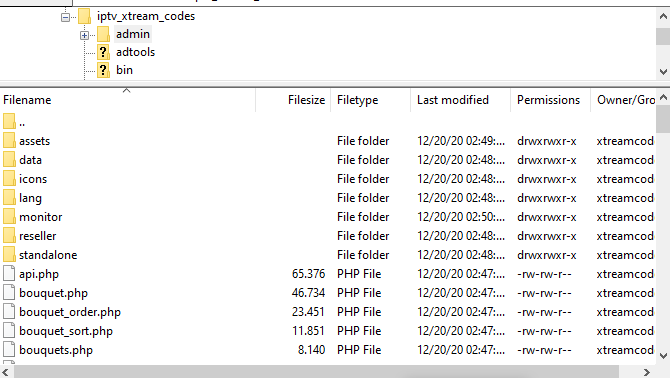Screen dimensions: 670x378
Task: Open the parent directory '..' folder
Action: pyautogui.click(x=14, y=123)
